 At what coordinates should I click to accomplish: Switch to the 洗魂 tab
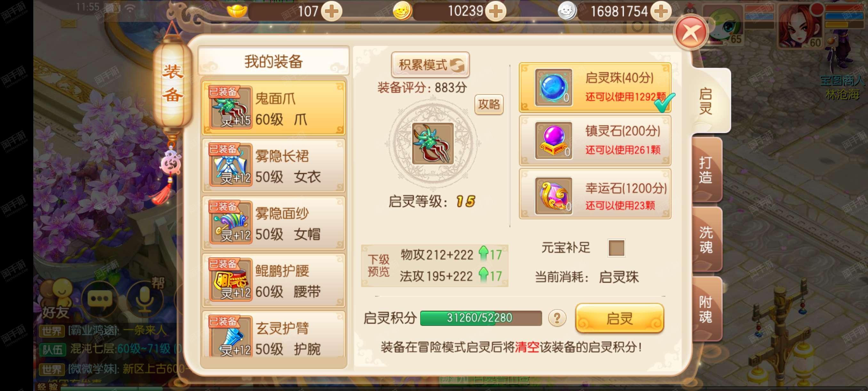(x=706, y=239)
